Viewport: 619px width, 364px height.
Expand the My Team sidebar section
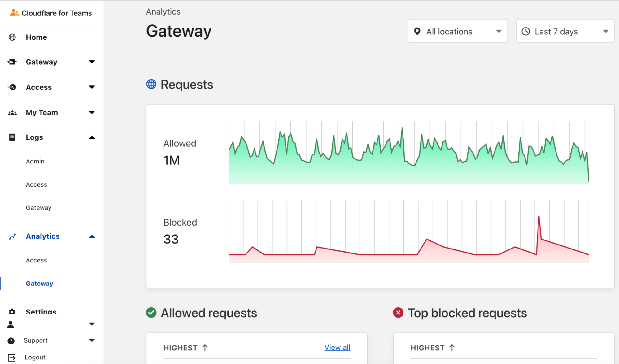(92, 112)
